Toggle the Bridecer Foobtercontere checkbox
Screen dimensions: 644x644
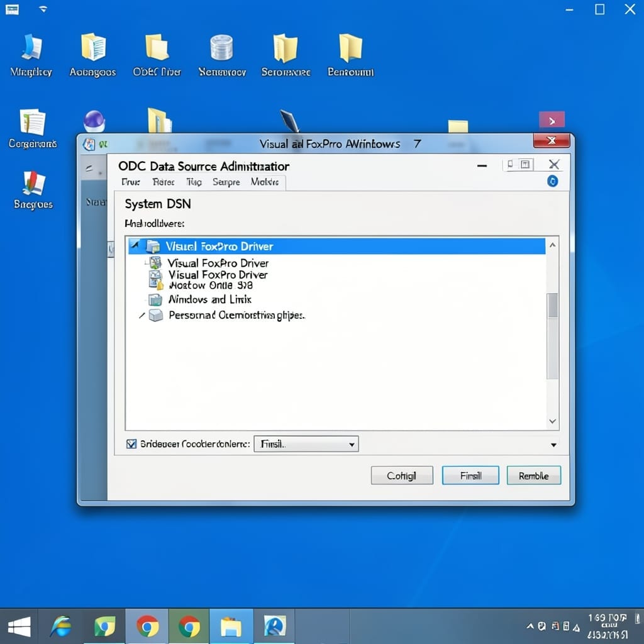tap(131, 444)
